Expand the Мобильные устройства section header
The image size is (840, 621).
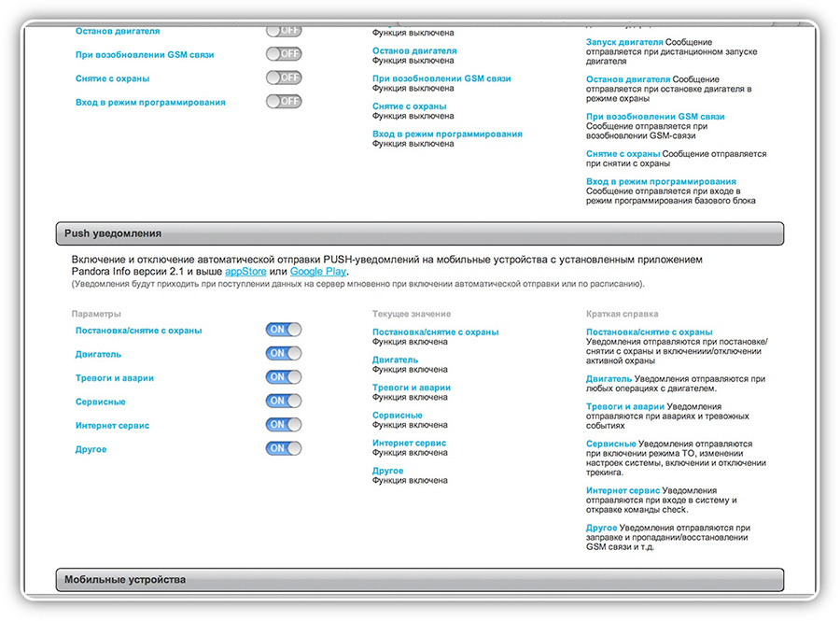click(419, 580)
